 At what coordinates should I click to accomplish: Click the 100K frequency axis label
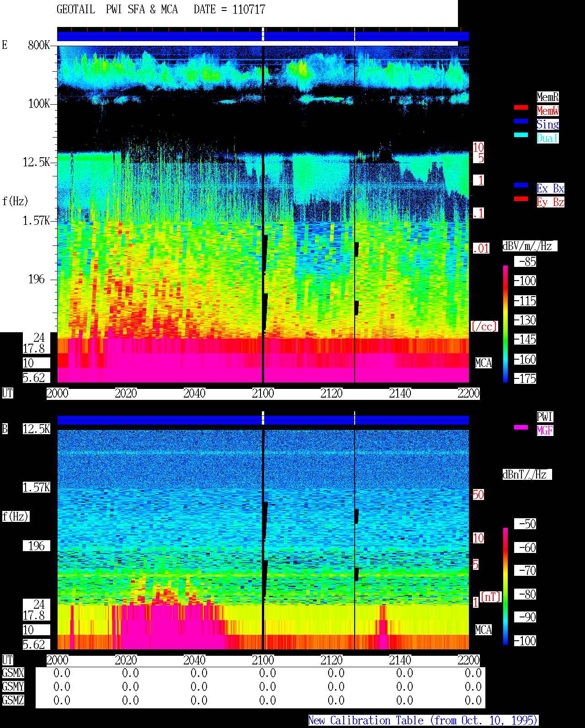tap(39, 104)
